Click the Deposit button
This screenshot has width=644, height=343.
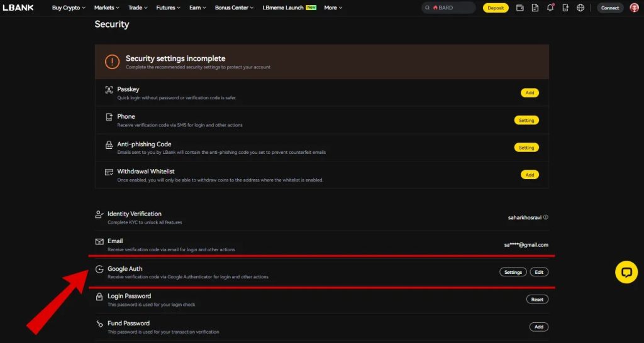coord(496,8)
